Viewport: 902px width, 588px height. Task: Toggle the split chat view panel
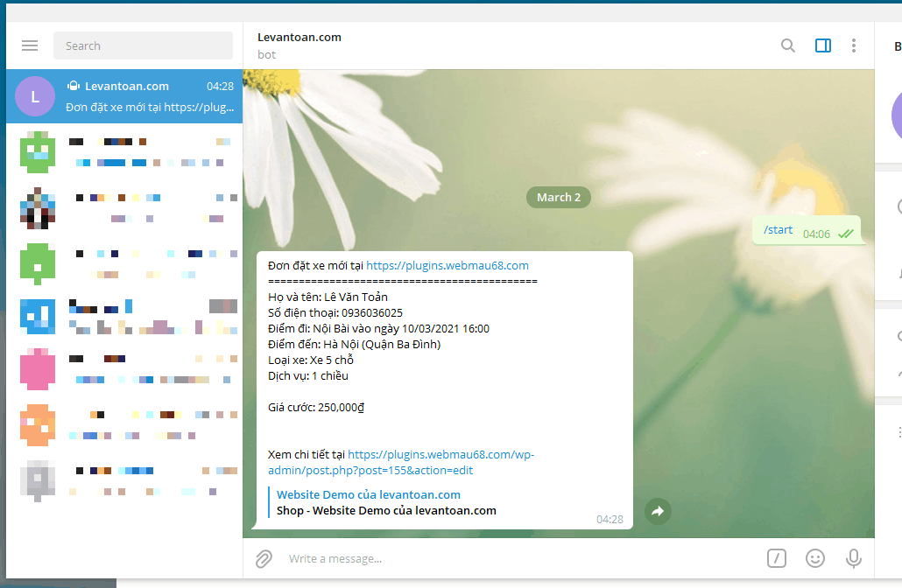point(823,45)
